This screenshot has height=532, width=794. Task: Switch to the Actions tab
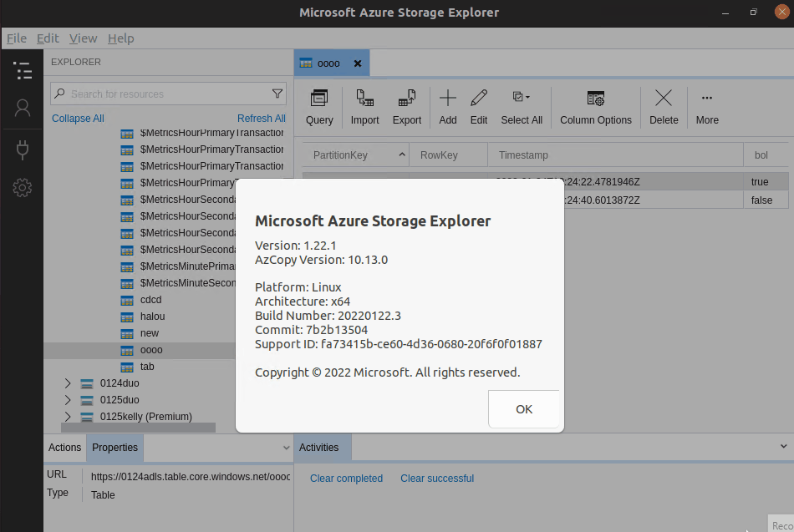[x=65, y=448]
